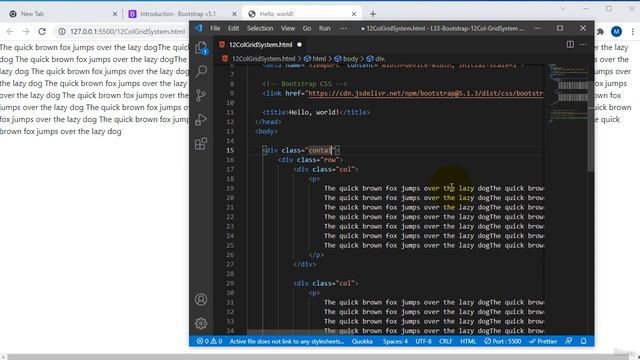640x360 pixels.
Task: Open the Manage gear menu
Action: (x=201, y=323)
